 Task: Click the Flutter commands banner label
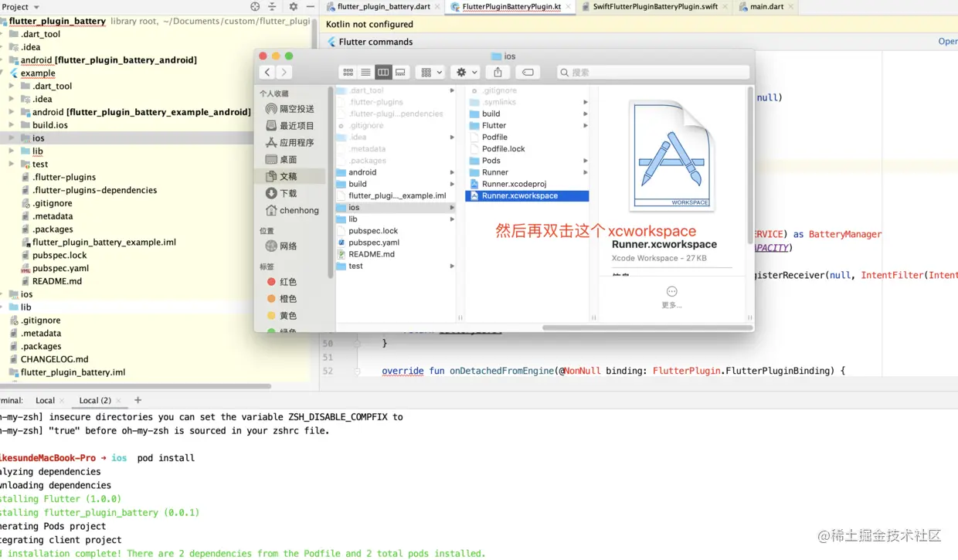click(375, 42)
